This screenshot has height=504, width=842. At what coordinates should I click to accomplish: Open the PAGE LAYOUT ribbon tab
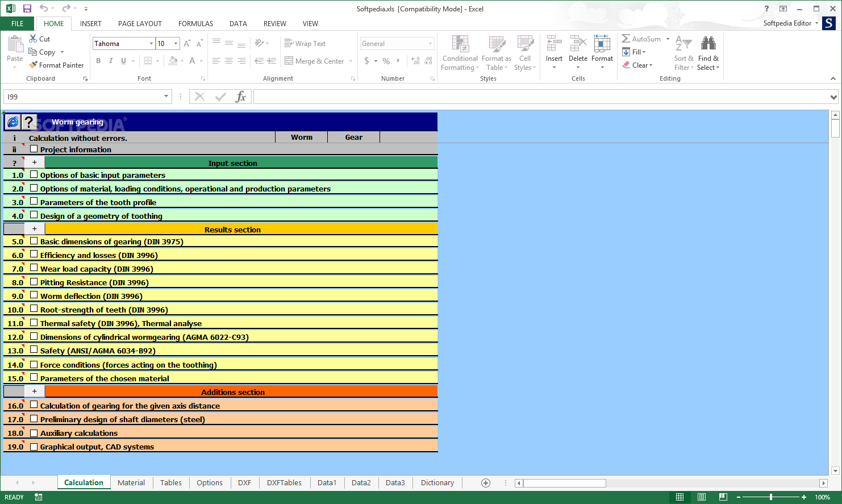(140, 24)
